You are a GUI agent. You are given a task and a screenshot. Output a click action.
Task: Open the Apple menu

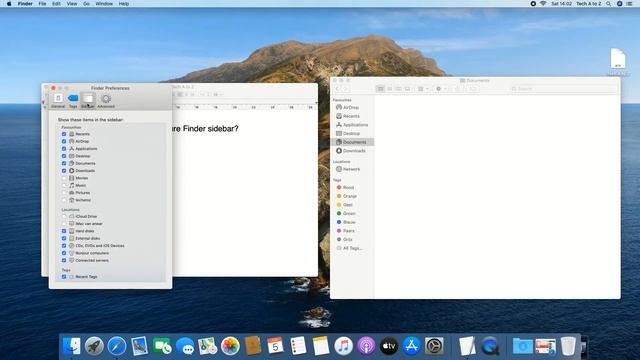[9, 4]
